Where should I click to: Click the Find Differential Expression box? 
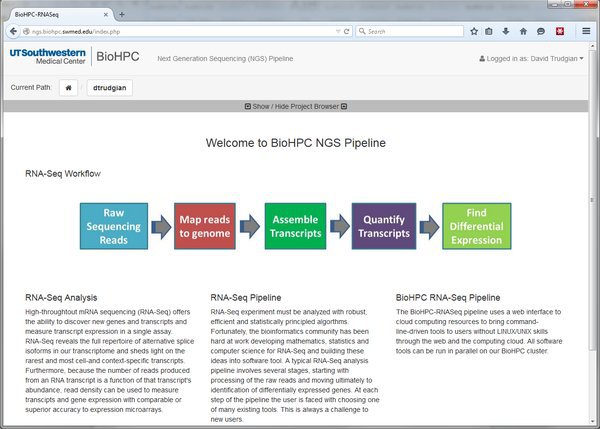click(x=476, y=226)
